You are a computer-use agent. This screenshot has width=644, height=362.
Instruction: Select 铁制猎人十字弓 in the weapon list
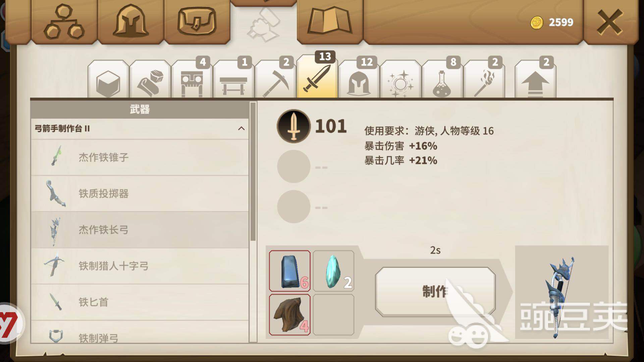pos(140,266)
